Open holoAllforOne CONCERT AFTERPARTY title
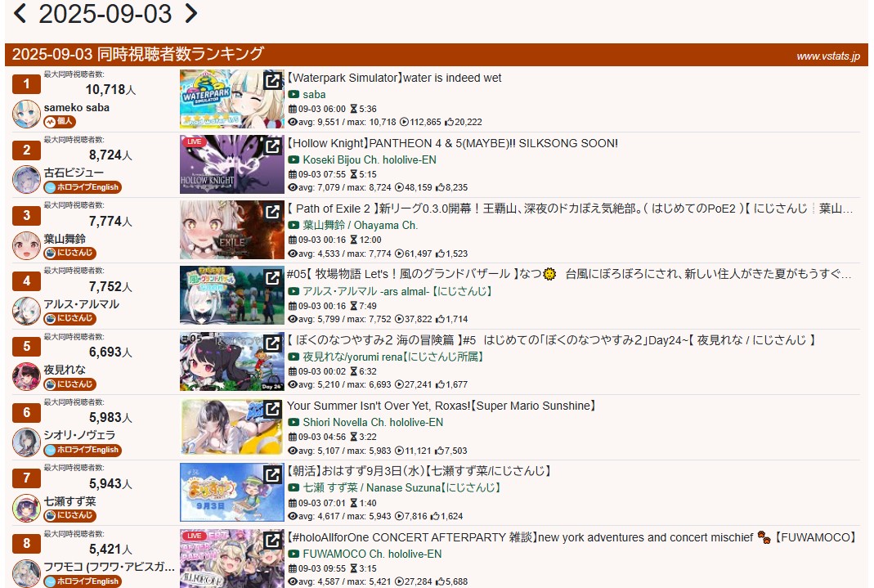Image resolution: width=874 pixels, height=588 pixels. 571,537
